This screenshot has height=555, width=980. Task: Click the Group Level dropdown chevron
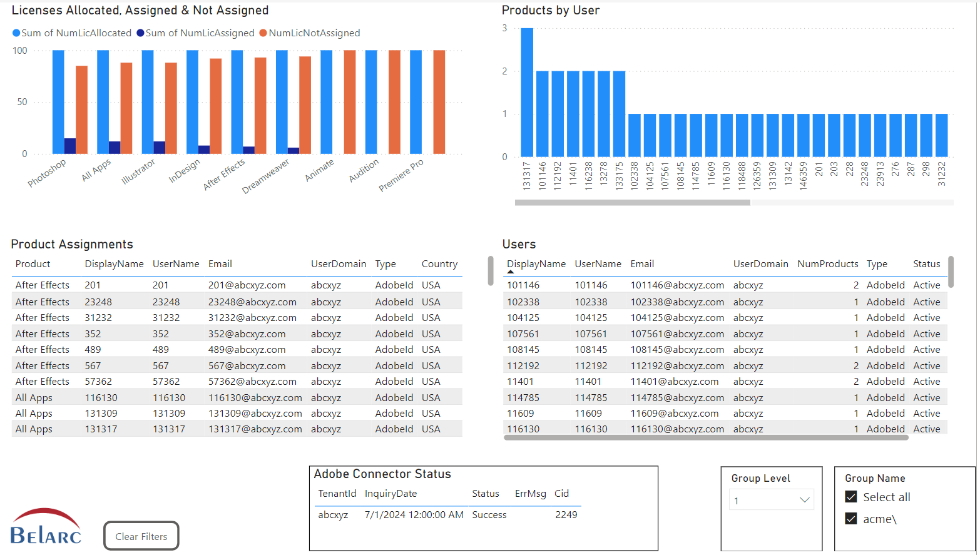click(x=805, y=500)
